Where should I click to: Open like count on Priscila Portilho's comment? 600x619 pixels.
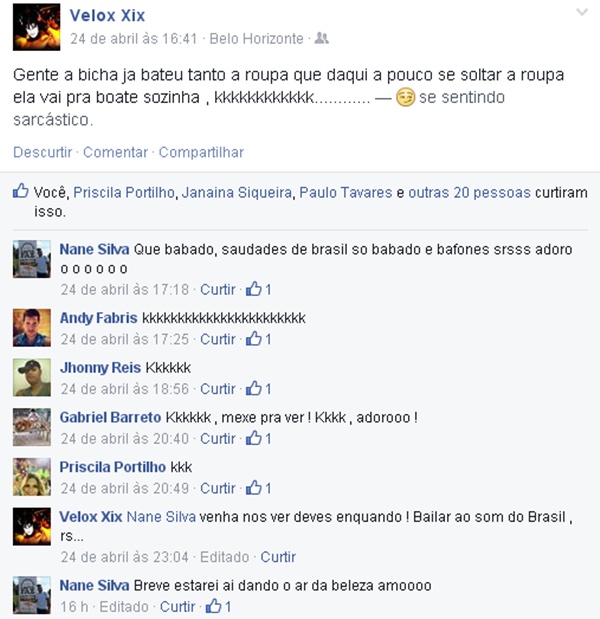(x=259, y=488)
